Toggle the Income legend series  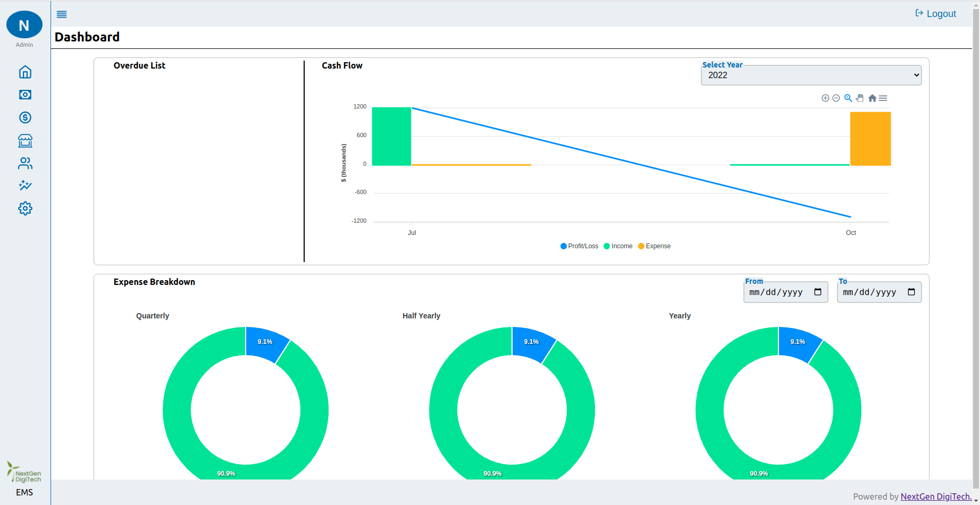618,246
